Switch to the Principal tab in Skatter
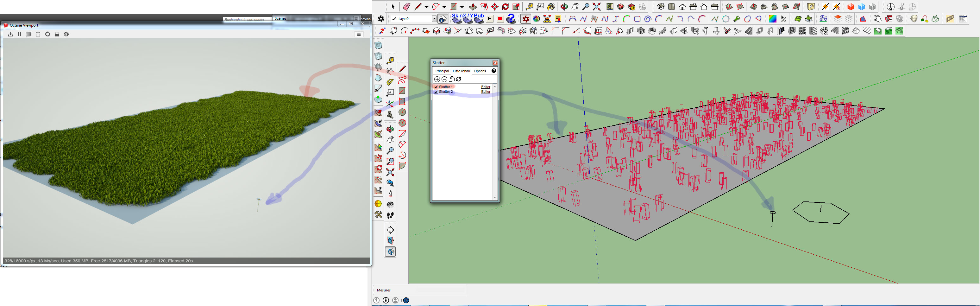980x306 pixels. click(x=442, y=71)
